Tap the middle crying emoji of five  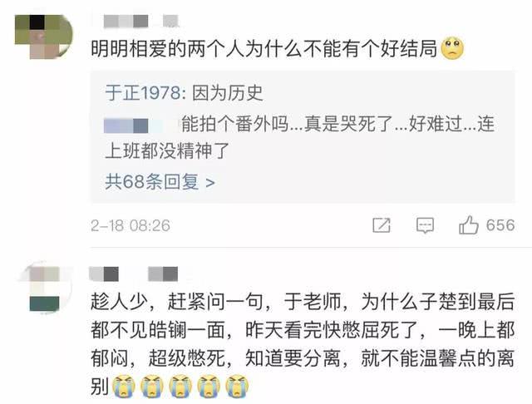(180, 386)
